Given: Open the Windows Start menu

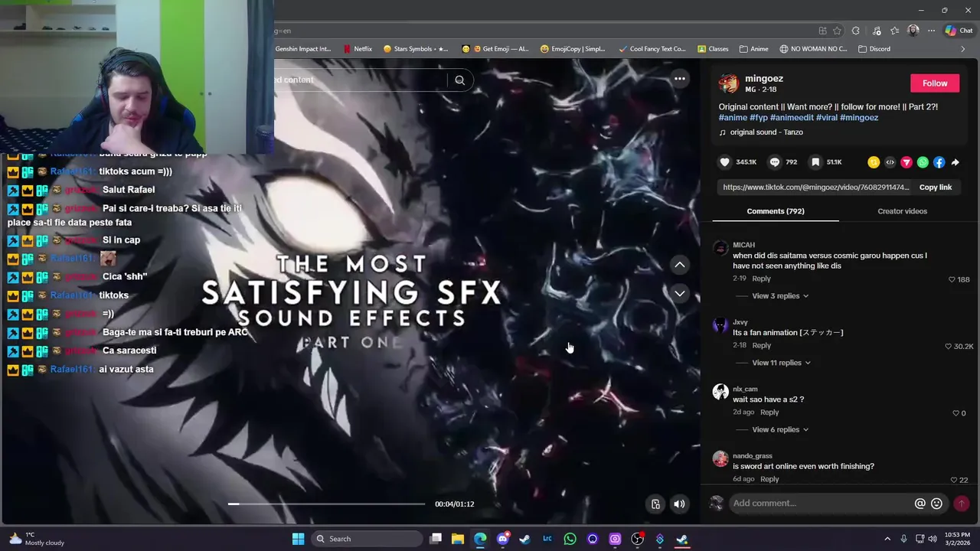Looking at the screenshot, I should pyautogui.click(x=298, y=539).
